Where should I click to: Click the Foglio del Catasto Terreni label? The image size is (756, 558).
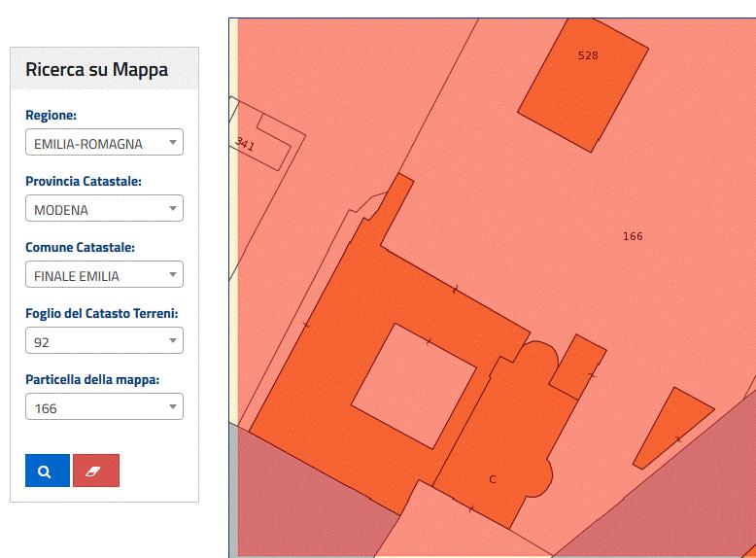101,314
